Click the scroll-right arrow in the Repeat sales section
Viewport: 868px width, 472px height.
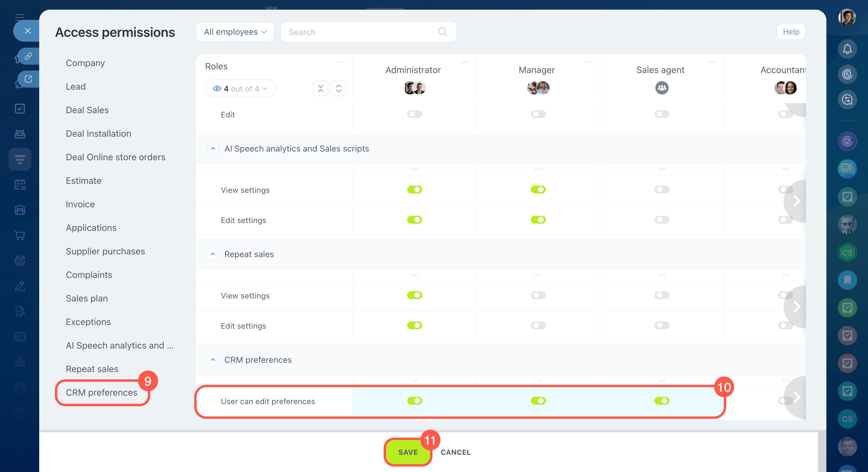(796, 306)
